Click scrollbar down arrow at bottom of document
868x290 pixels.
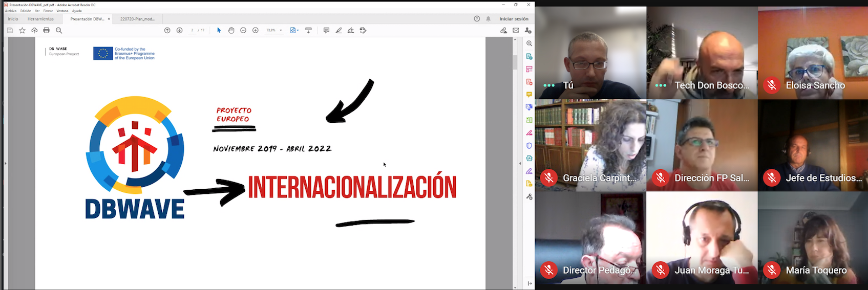pos(515,287)
